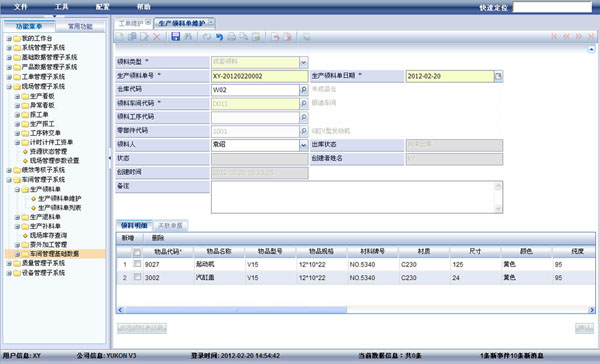Open lookup for 零部件代码 field
The width and height of the screenshot is (600, 364).
[304, 131]
